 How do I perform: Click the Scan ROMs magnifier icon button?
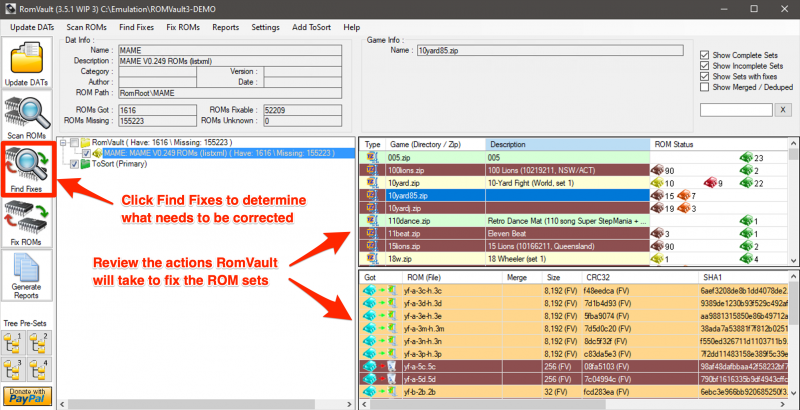coord(27,116)
